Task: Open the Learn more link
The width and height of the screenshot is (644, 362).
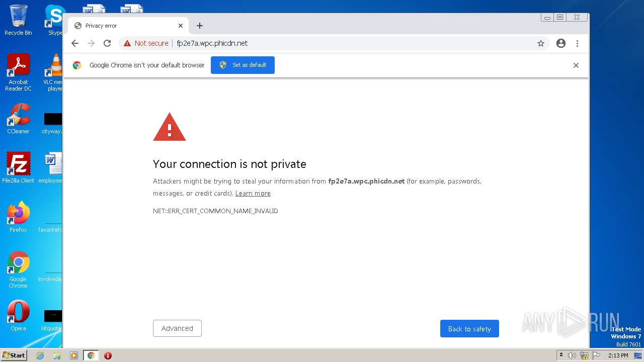Action: tap(253, 193)
